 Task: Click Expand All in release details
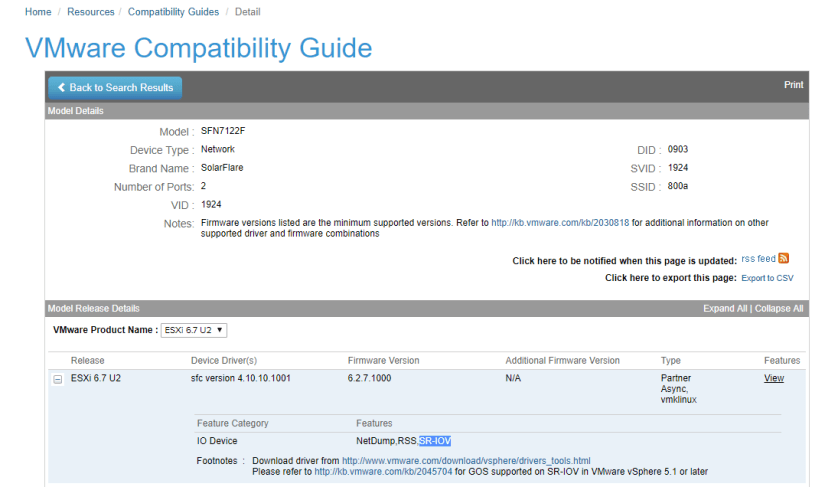[724, 309]
